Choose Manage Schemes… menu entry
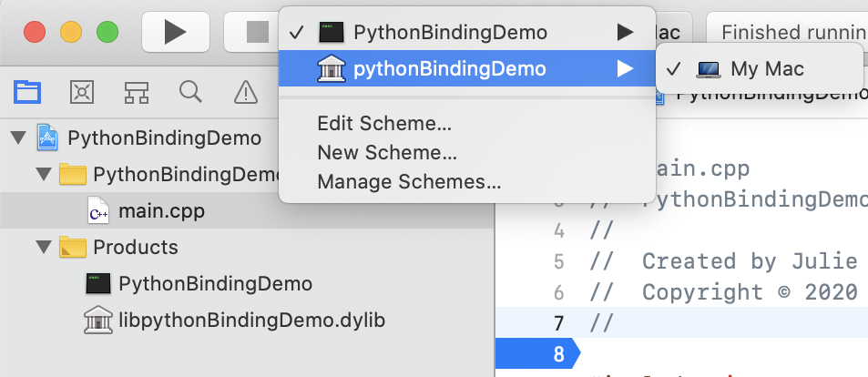Viewport: 868px width, 377px height. [x=409, y=181]
